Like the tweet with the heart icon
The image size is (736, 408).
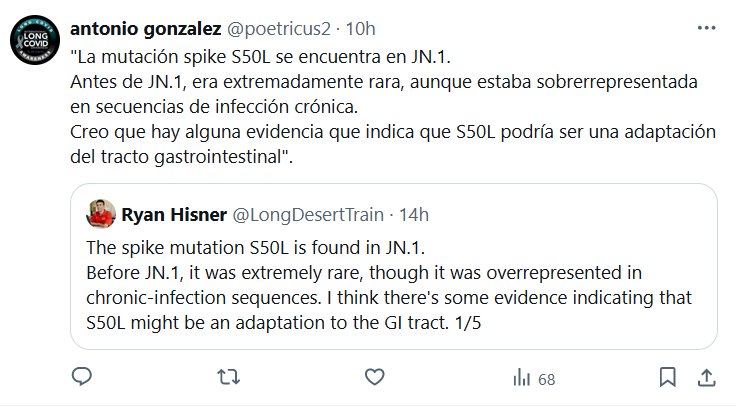tap(374, 377)
